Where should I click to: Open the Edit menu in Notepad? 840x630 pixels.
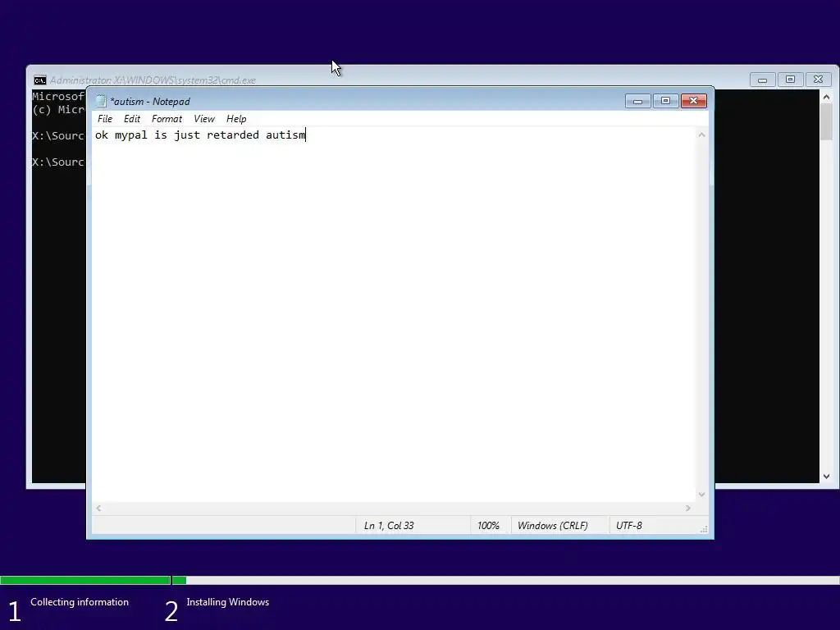(132, 119)
